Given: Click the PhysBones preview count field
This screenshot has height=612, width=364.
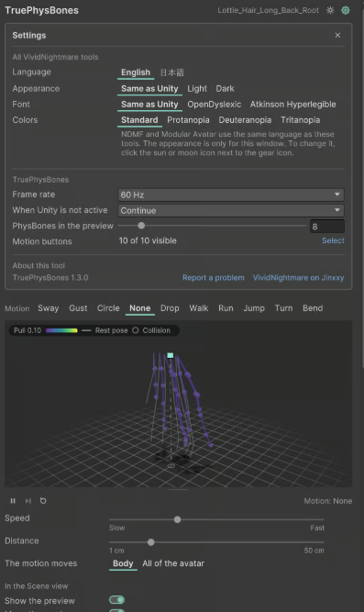Looking at the screenshot, I should tap(327, 227).
